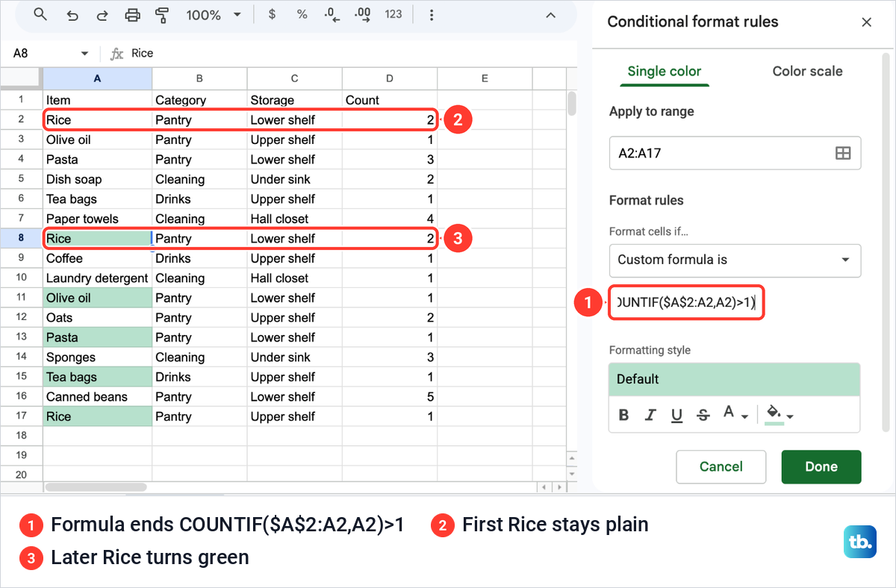896x588 pixels.
Task: Open the 123 more formats menu
Action: [x=393, y=14]
